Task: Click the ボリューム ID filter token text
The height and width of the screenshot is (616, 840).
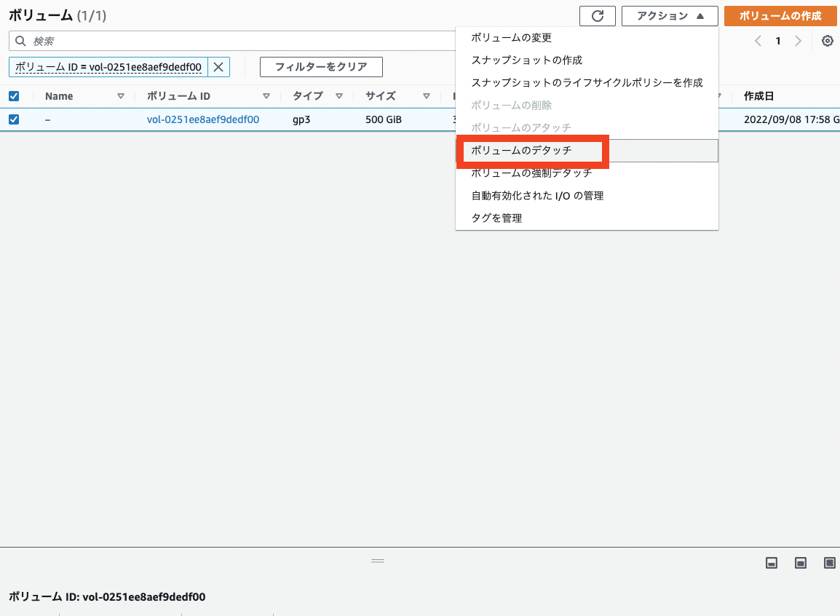Action: [x=108, y=67]
